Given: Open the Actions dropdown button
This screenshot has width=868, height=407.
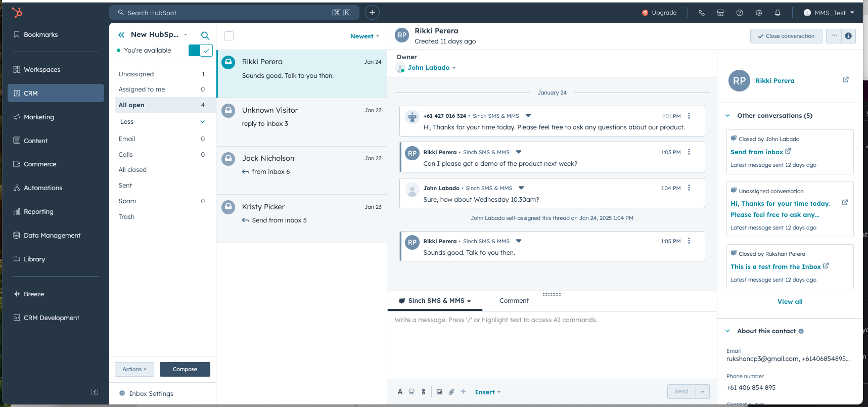Looking at the screenshot, I should (x=134, y=369).
